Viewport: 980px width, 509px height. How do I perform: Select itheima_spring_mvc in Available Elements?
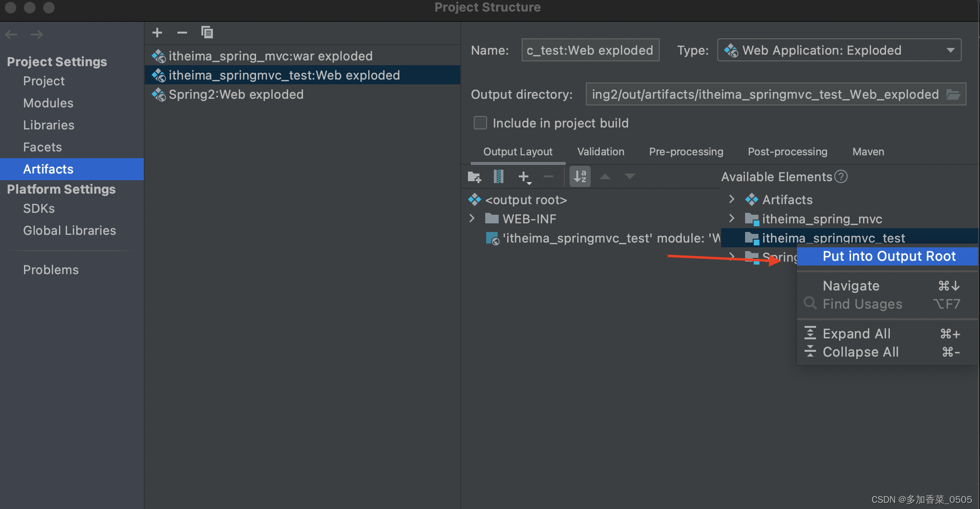822,219
